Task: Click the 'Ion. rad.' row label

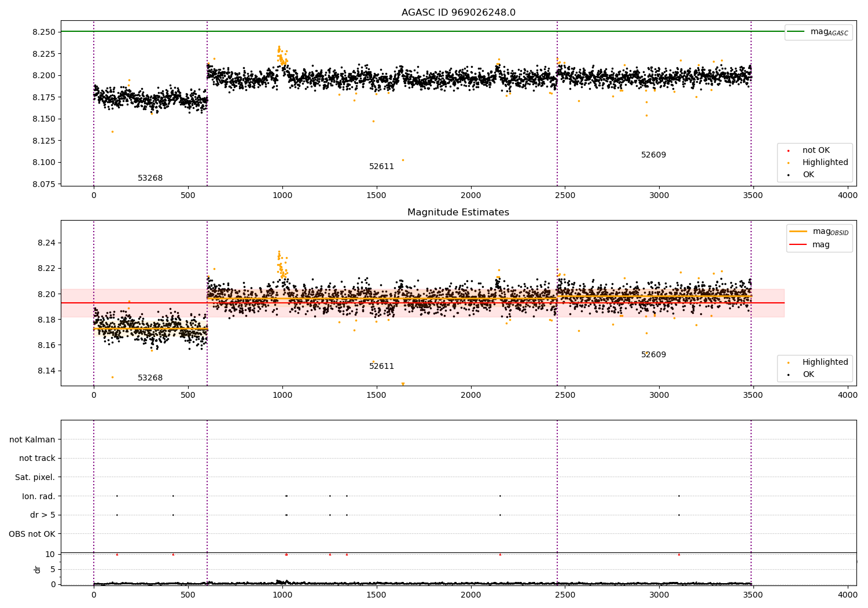Action: tap(39, 496)
